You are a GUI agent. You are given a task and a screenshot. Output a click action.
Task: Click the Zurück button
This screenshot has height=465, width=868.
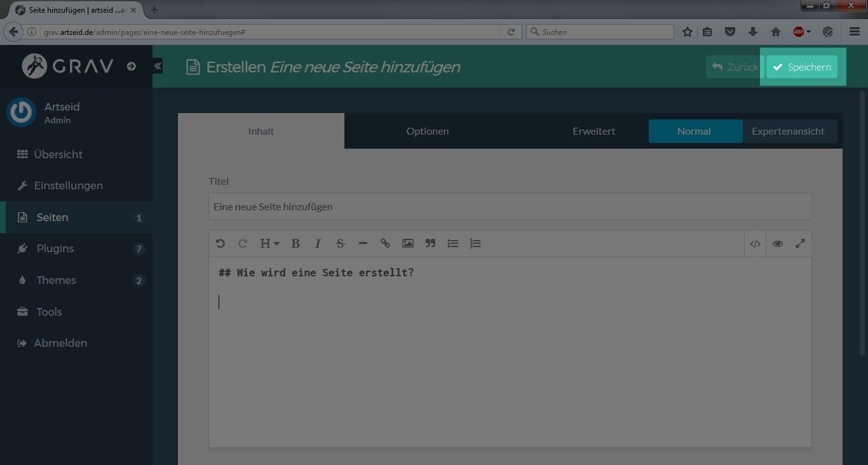click(735, 67)
